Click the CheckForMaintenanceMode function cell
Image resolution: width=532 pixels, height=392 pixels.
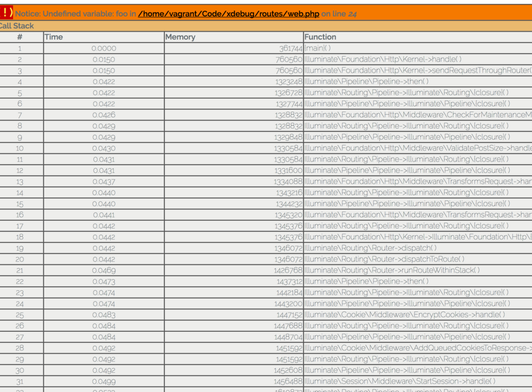click(418, 115)
